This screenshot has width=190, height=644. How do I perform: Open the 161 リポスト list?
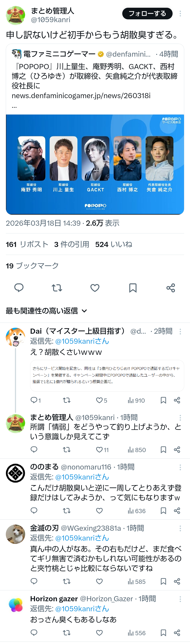[x=27, y=244]
